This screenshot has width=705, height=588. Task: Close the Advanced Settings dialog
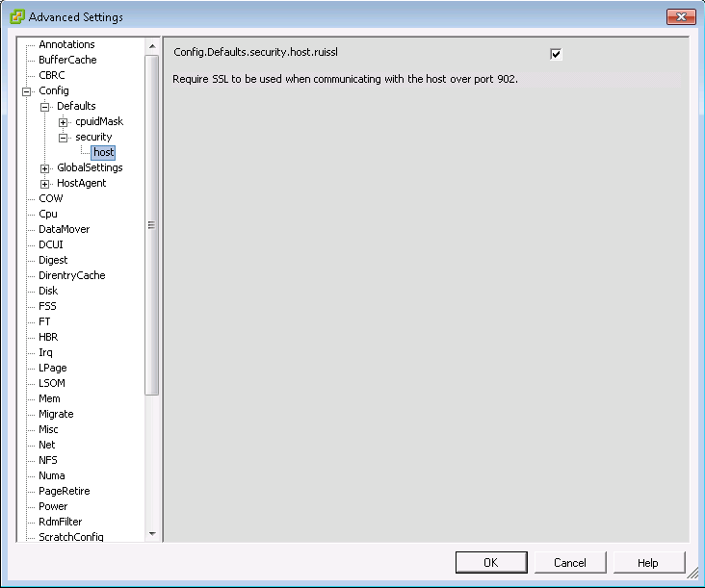681,17
